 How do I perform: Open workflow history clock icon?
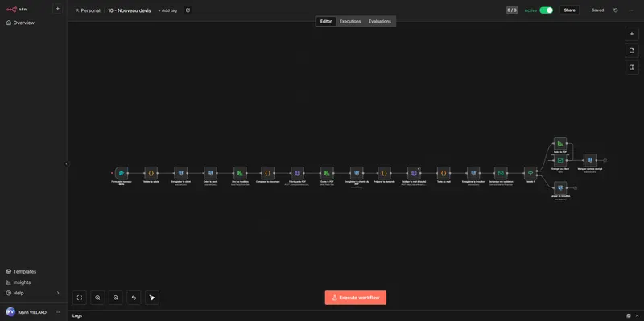click(615, 10)
